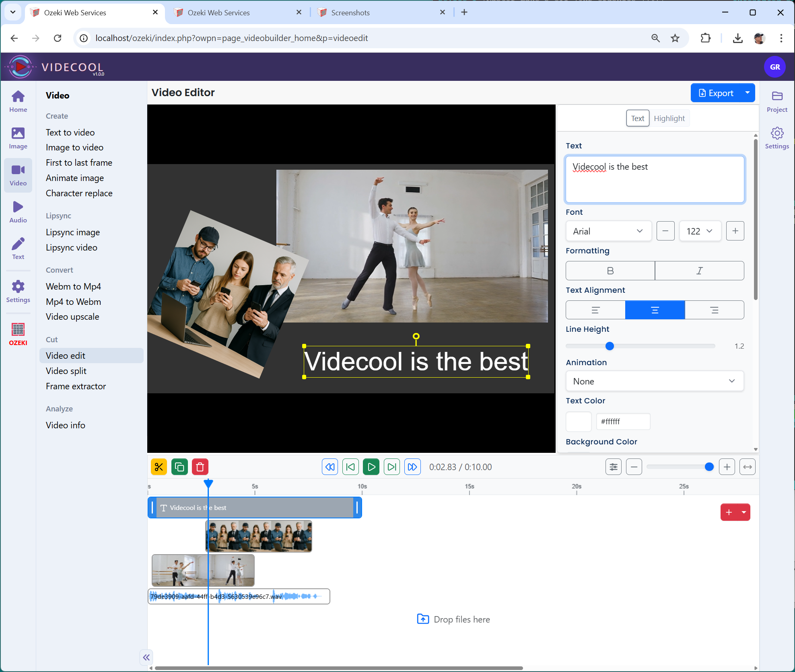The image size is (795, 672).
Task: Open the Arial font dropdown
Action: pos(608,231)
